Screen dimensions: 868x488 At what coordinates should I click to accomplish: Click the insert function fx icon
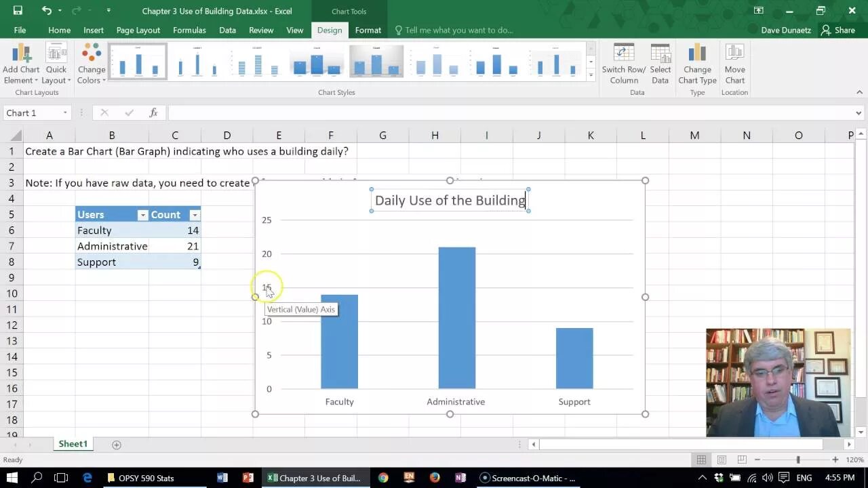[x=154, y=113]
